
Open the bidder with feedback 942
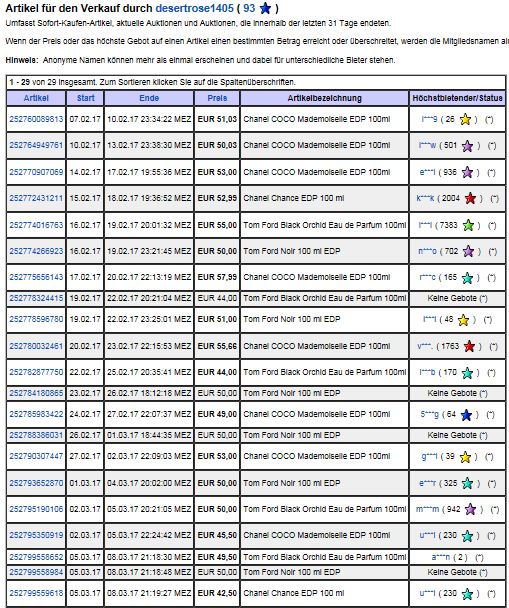click(x=427, y=509)
